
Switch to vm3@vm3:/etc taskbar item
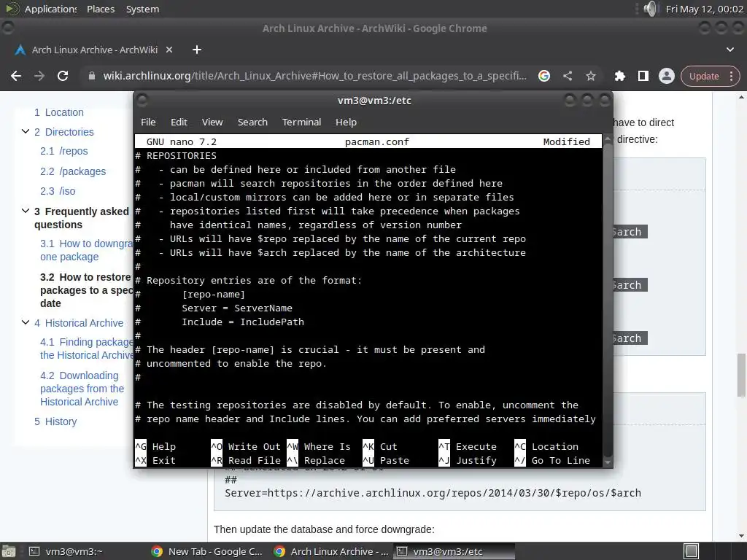tap(454, 551)
